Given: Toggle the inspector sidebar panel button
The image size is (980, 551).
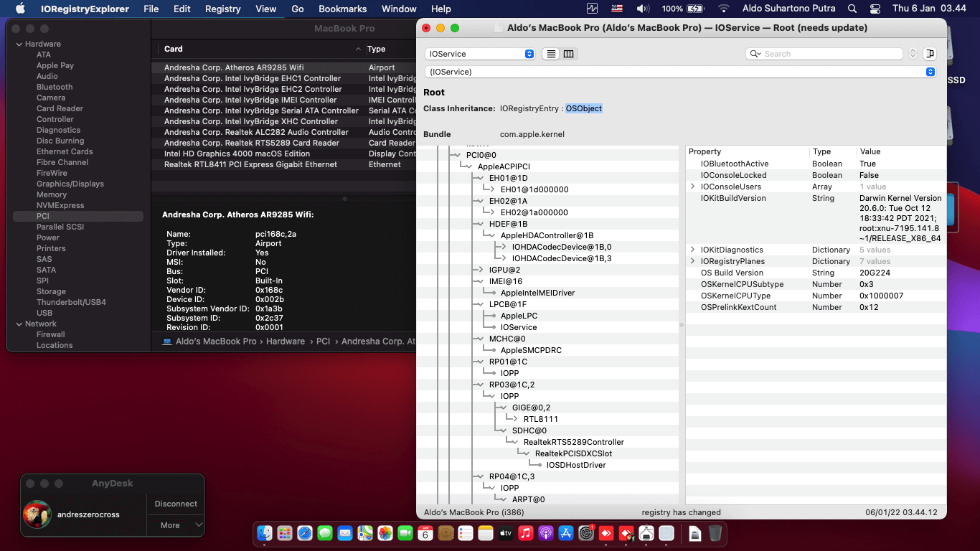Looking at the screenshot, I should (930, 54).
